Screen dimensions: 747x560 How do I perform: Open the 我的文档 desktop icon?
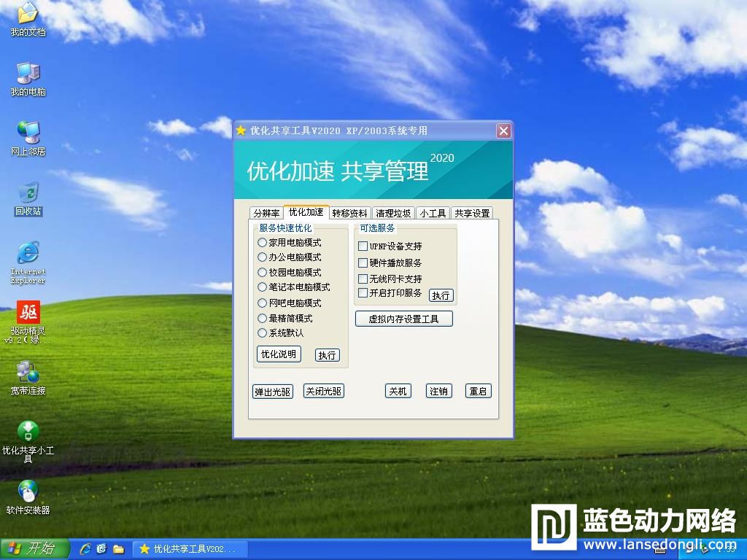tap(28, 15)
